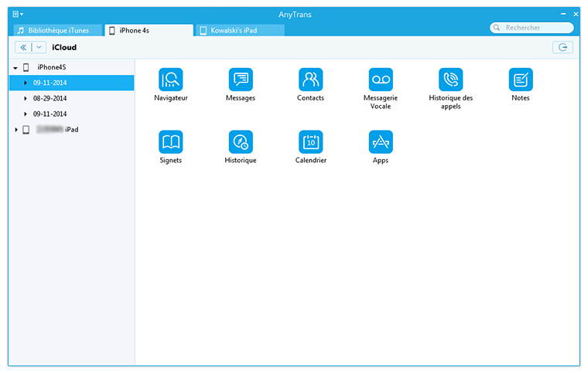
Task: Open the Signets bookmarks icon
Action: (171, 142)
